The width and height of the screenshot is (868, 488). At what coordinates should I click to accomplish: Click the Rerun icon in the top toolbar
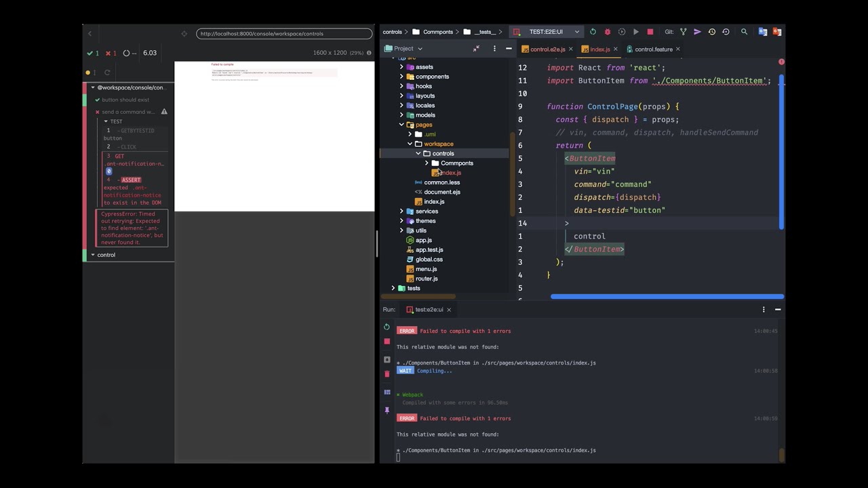click(x=593, y=32)
